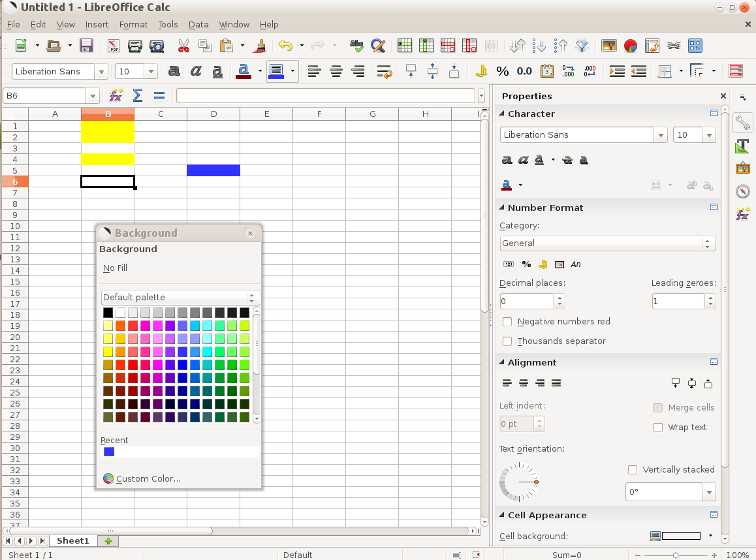Click the AutoFilter funnel icon
Viewport: 756px width, 560px height.
(582, 46)
